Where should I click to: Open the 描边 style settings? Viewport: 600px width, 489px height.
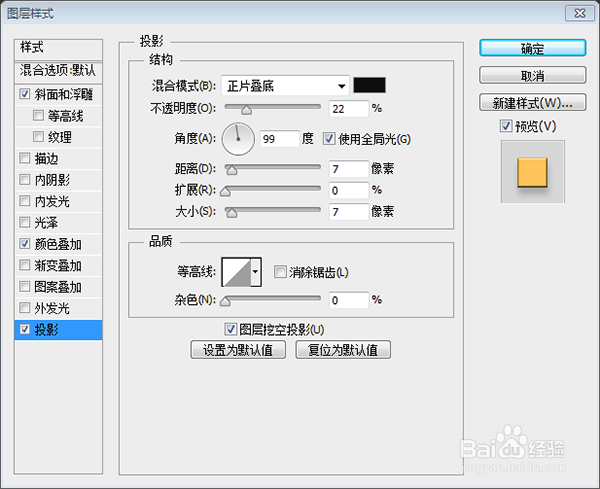pos(46,158)
